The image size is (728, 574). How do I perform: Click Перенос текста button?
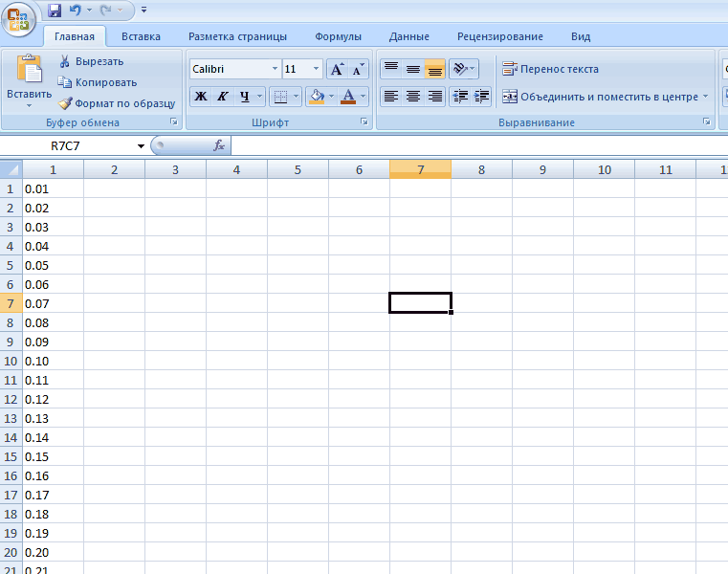click(x=550, y=69)
